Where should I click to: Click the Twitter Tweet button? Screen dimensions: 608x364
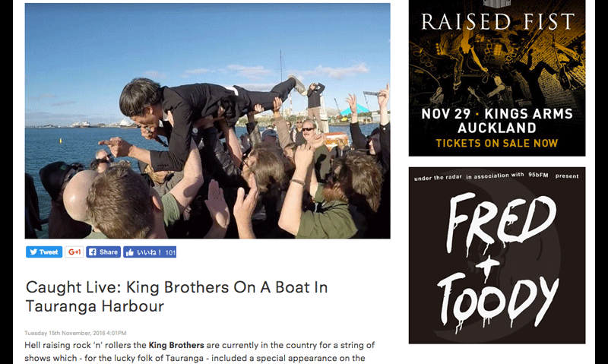[44, 252]
